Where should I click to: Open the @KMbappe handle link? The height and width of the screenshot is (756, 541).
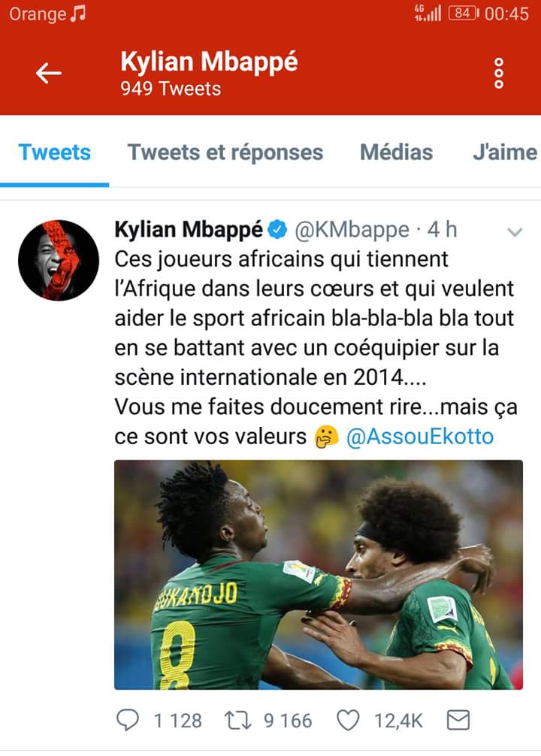pyautogui.click(x=352, y=230)
